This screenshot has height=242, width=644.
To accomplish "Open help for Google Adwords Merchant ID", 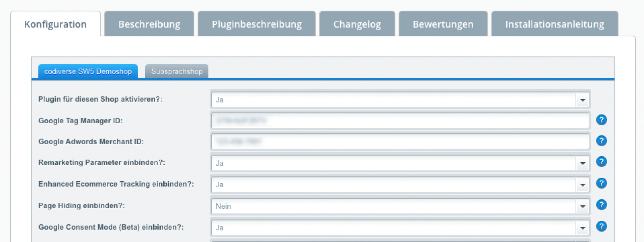I will click(x=601, y=141).
